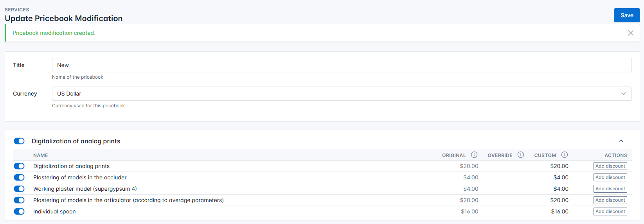This screenshot has width=644, height=224.
Task: Click the info icon beside OVERRIDE column
Action: point(521,155)
